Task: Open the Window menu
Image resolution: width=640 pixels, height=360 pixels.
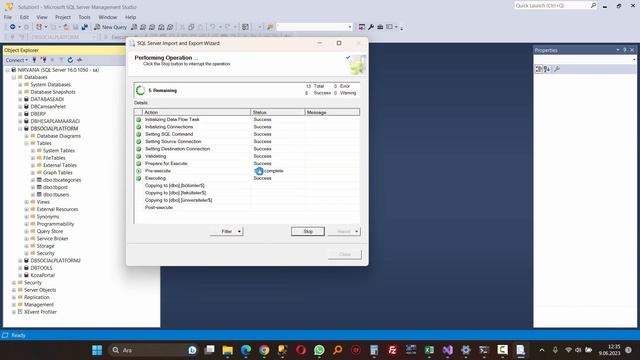Action: coord(107,17)
